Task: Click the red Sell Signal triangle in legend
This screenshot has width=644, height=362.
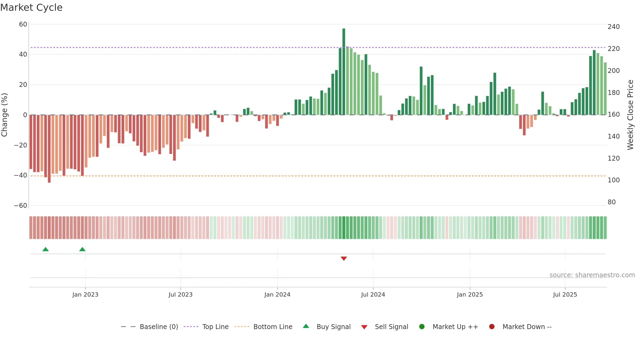Action: click(x=364, y=327)
